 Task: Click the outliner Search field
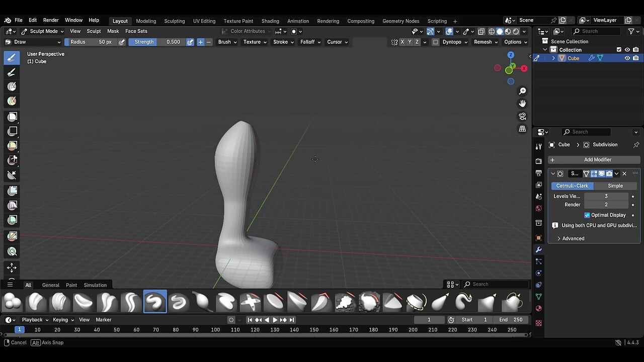[597, 31]
